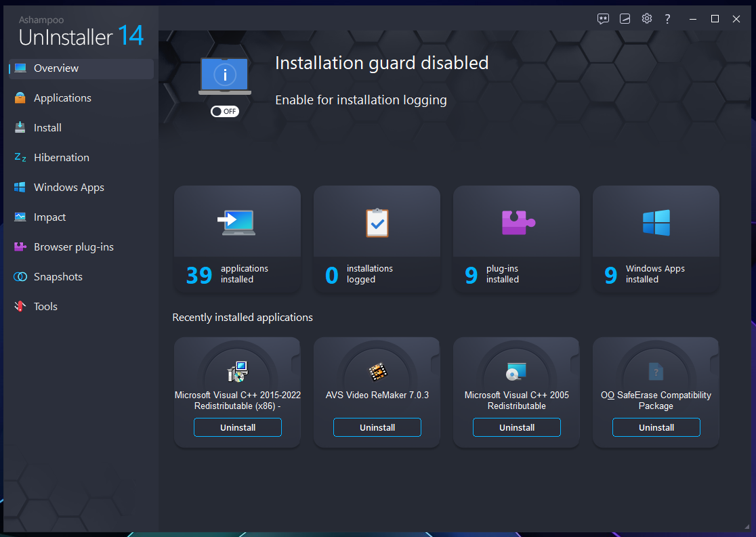Click the clipboard installations logged icon
756x537 pixels.
pos(377,222)
